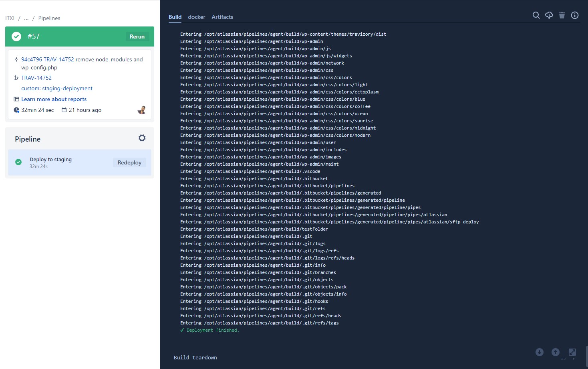Jump to top of the log
Screen dimensions: 588x369
pos(556,352)
